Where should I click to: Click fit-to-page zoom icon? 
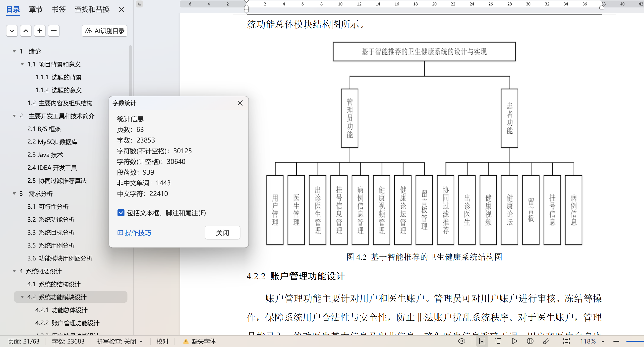tap(566, 341)
